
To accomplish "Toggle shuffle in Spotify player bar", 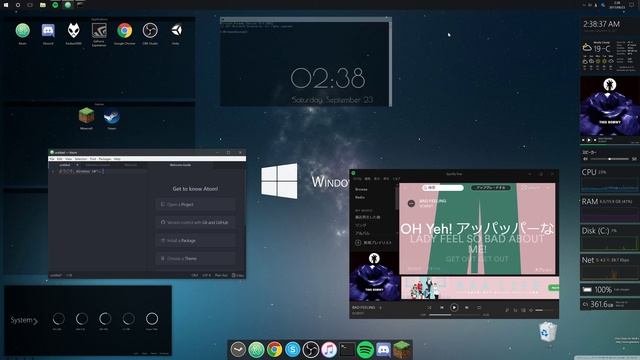I will [x=429, y=307].
